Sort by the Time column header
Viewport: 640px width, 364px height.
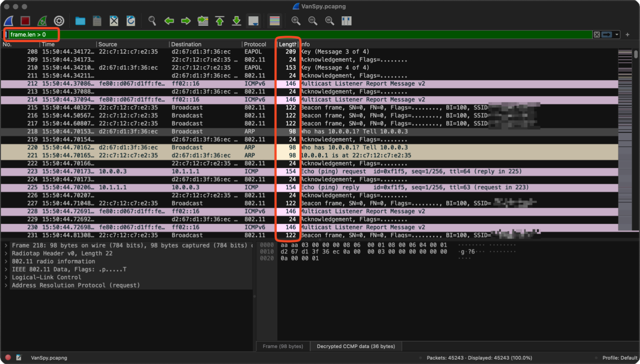[x=68, y=44]
